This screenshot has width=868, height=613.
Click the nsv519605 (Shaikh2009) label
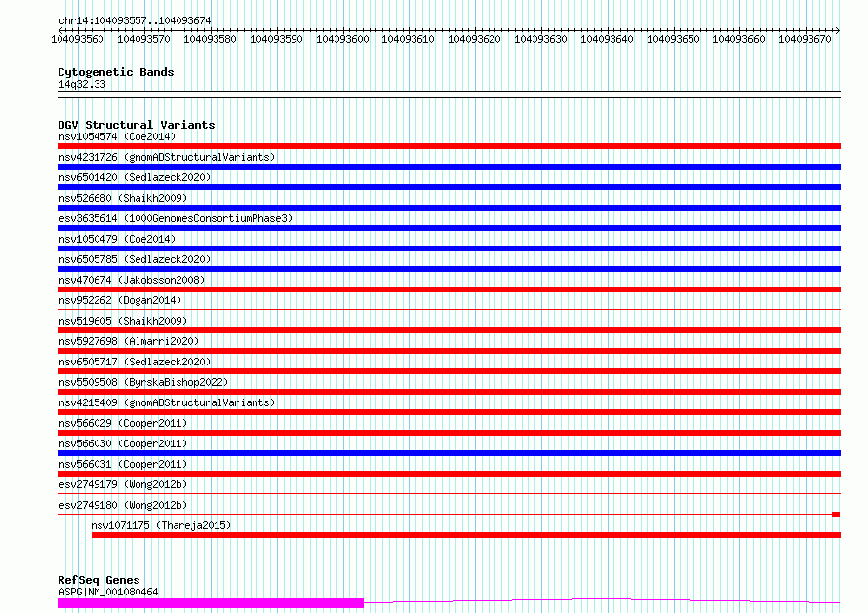(123, 321)
